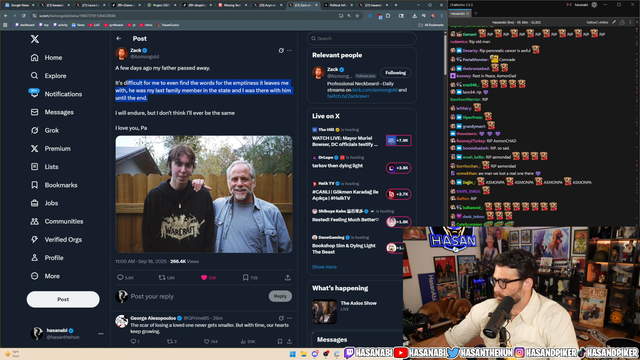This screenshot has width=640, height=360.
Task: Bookmark this page with the star icon
Action: pyautogui.click(x=357, y=16)
